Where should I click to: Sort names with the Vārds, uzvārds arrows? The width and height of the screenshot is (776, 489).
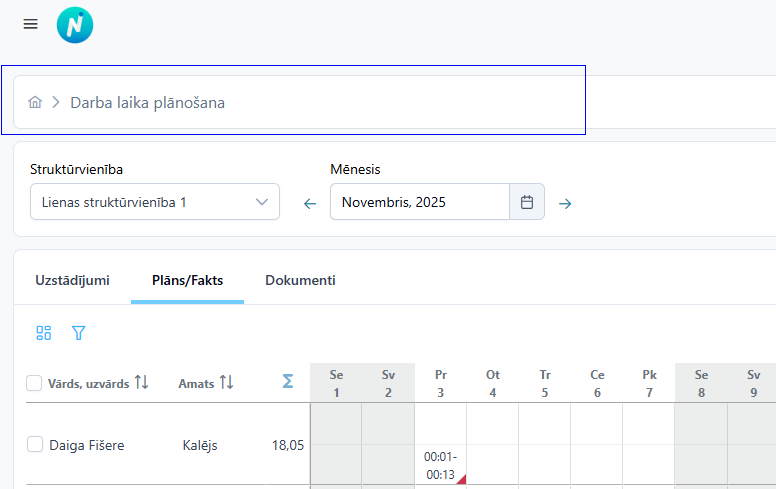click(142, 382)
